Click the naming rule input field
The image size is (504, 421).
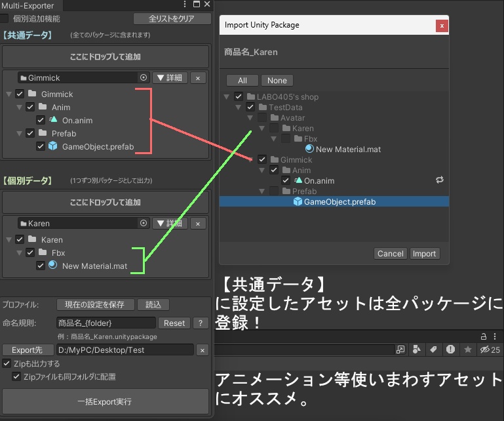point(106,323)
